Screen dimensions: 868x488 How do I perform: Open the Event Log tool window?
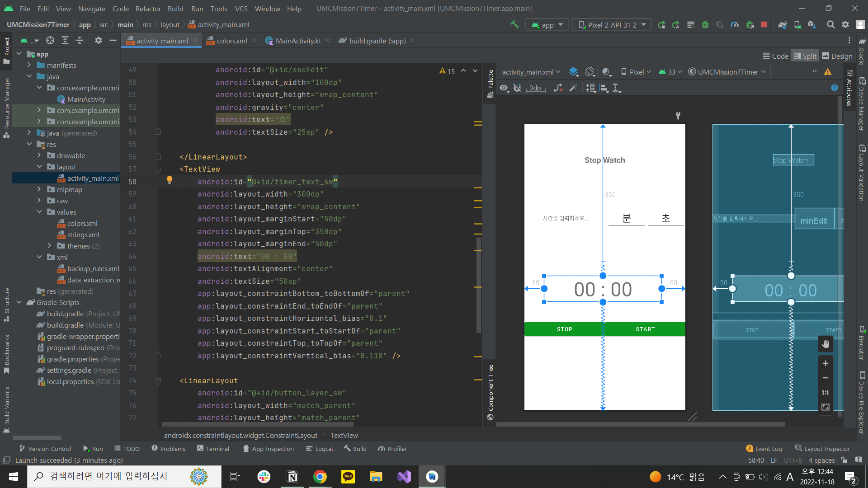point(764,449)
